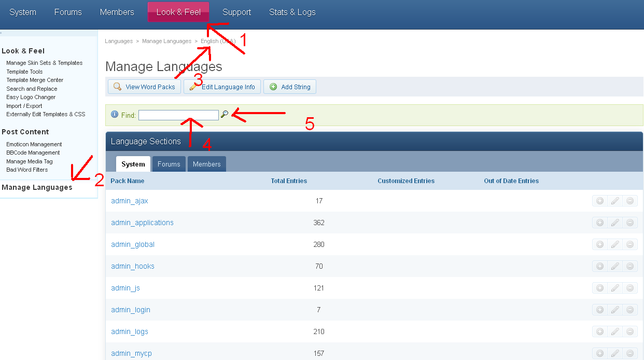The width and height of the screenshot is (644, 360).
Task: Click the plus icon in admin_js row
Action: click(600, 288)
